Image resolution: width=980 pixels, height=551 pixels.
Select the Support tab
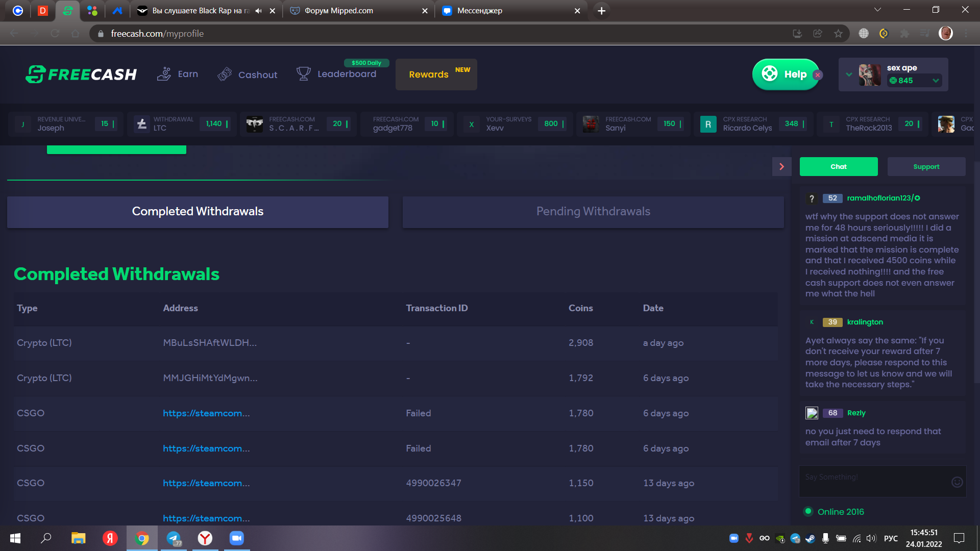pyautogui.click(x=926, y=167)
